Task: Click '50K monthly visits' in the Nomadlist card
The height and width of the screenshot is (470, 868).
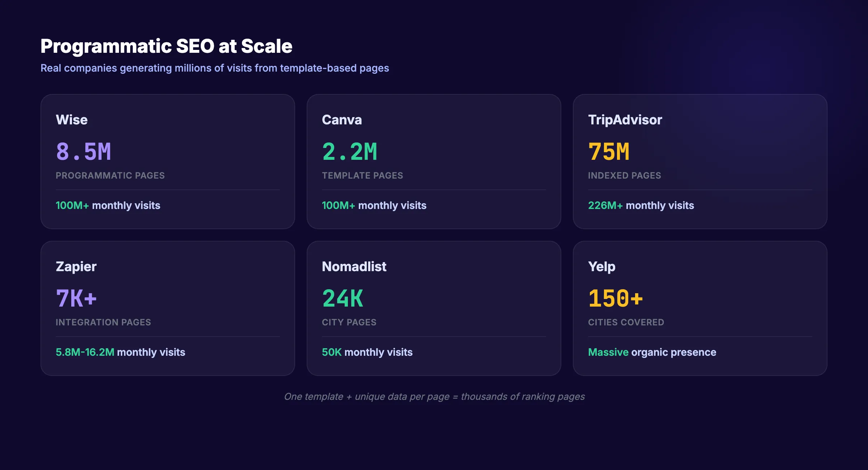Action: click(367, 352)
